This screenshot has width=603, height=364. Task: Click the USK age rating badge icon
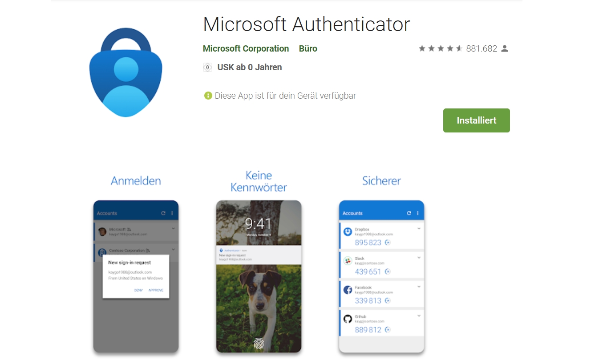click(207, 68)
